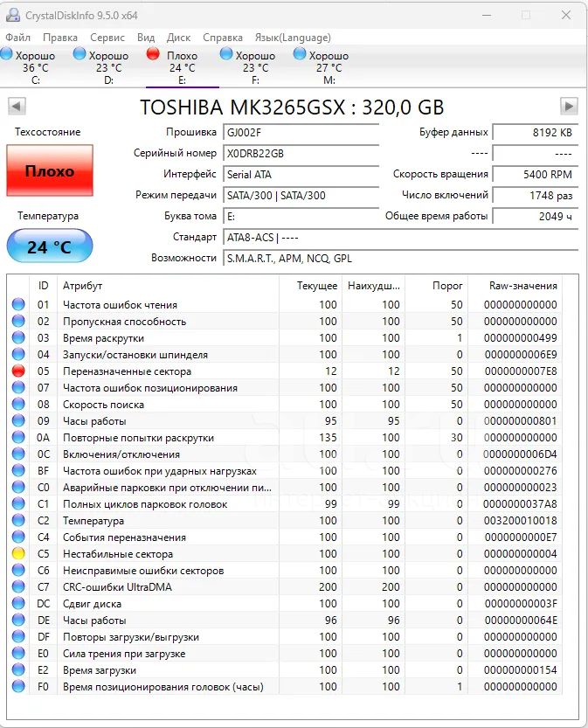
Task: Select the Переназначенные сектора attribute name
Action: coord(128,371)
